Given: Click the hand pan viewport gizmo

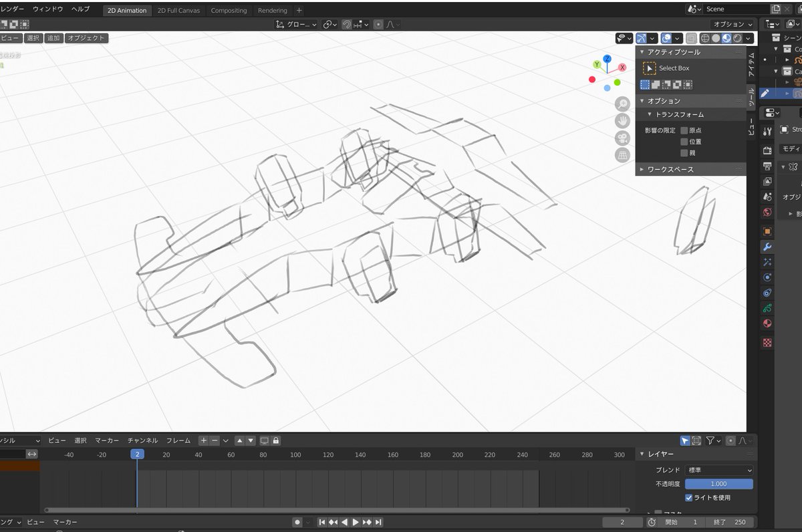Looking at the screenshot, I should click(622, 121).
